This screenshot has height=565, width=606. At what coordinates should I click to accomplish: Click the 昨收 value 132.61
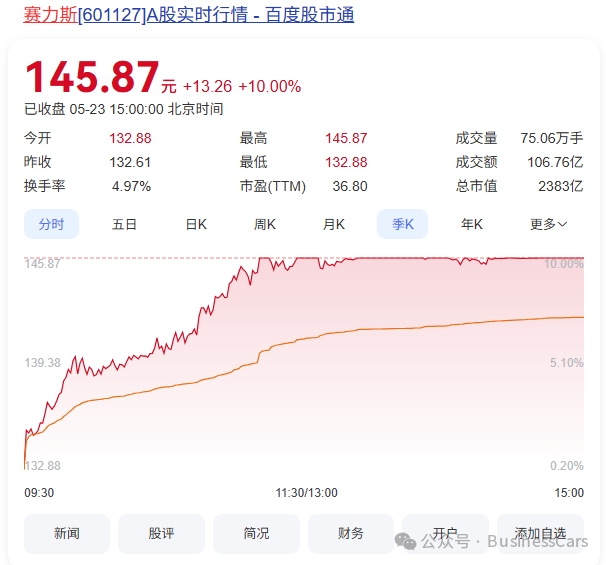[130, 162]
